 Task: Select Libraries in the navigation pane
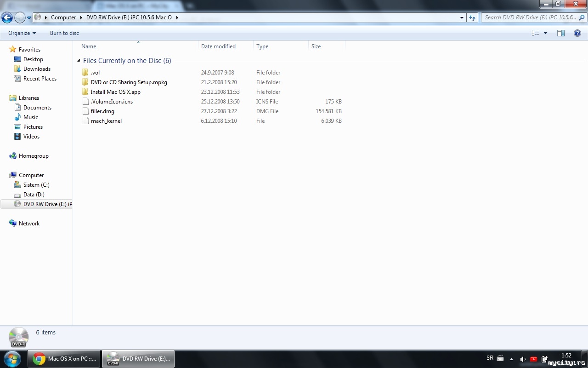(29, 98)
